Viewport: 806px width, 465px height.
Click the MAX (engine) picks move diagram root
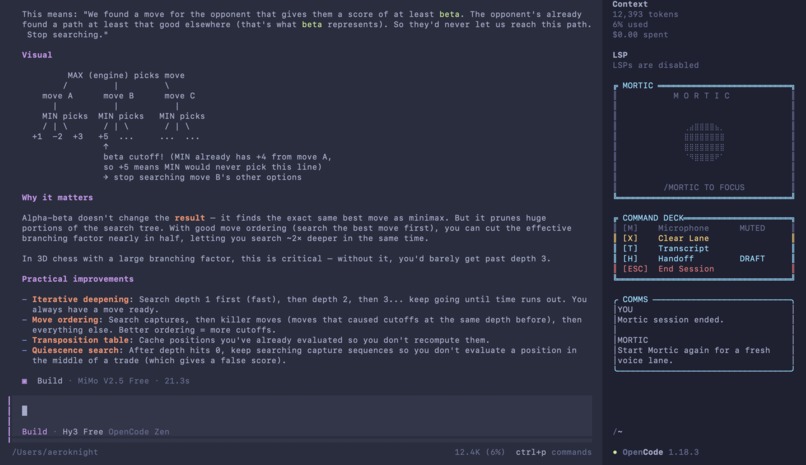126,76
